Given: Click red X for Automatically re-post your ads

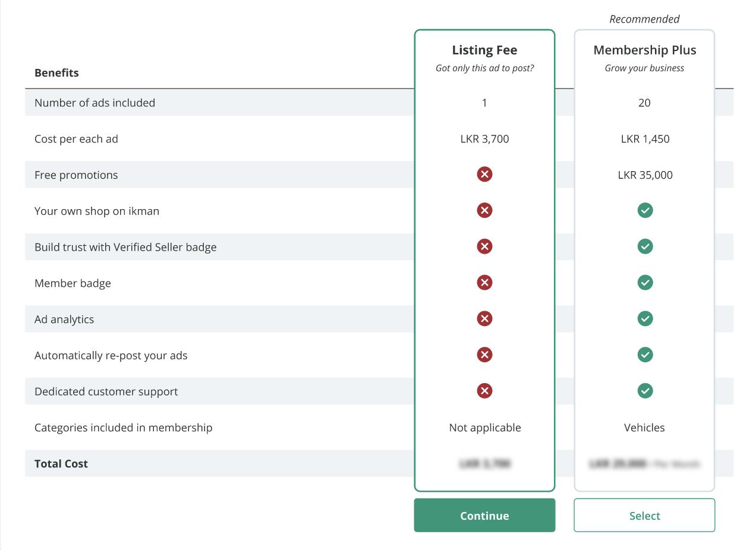Looking at the screenshot, I should (x=484, y=355).
